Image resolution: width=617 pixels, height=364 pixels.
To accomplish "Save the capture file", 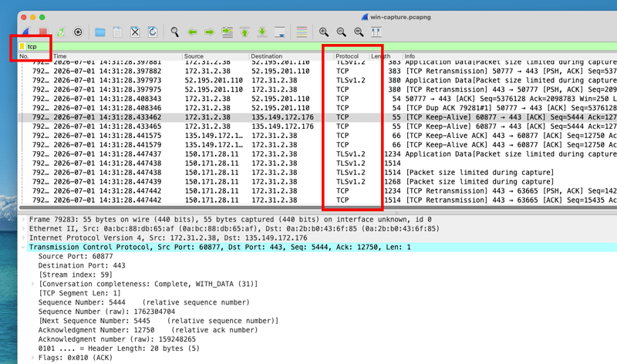I will point(117,32).
